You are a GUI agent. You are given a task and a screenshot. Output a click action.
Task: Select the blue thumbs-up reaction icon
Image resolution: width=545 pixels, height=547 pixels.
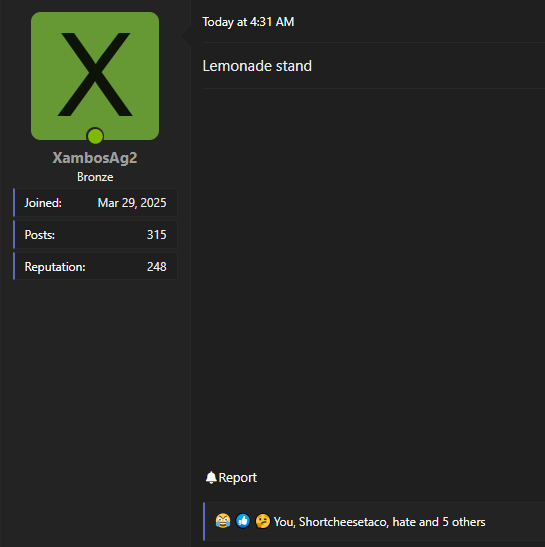pyautogui.click(x=243, y=521)
